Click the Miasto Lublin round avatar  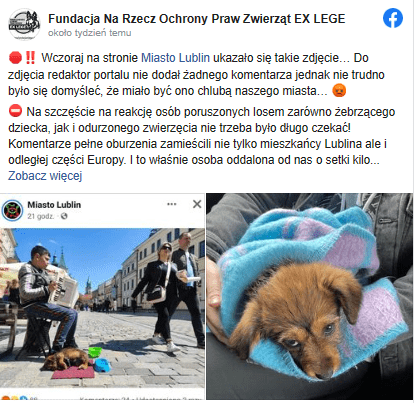[x=12, y=210]
